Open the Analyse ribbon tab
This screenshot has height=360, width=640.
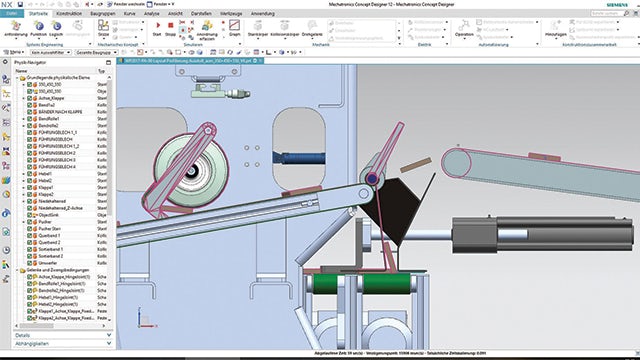[151, 13]
